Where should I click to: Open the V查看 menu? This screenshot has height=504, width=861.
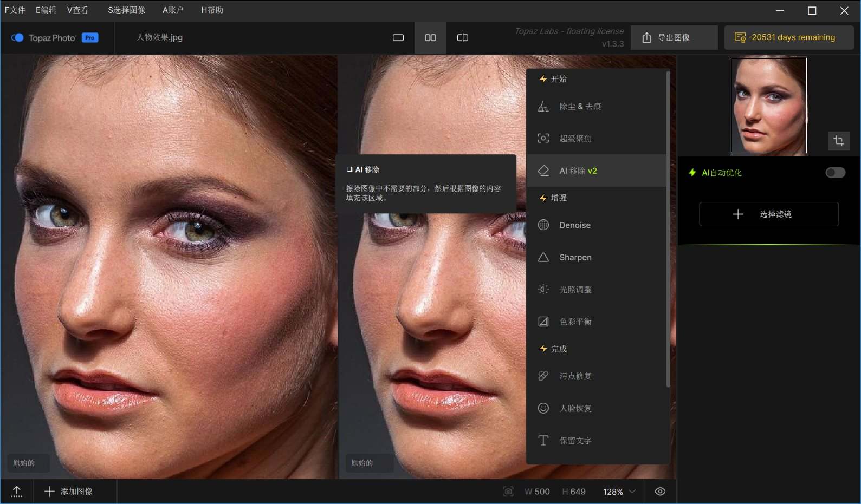pyautogui.click(x=77, y=10)
